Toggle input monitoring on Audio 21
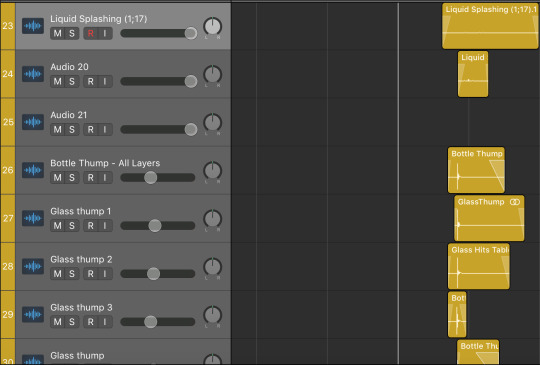Screen dimensions: 540x365 tap(105, 129)
